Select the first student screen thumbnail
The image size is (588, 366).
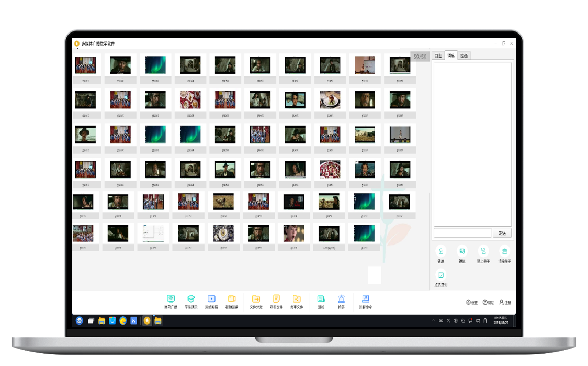85,65
